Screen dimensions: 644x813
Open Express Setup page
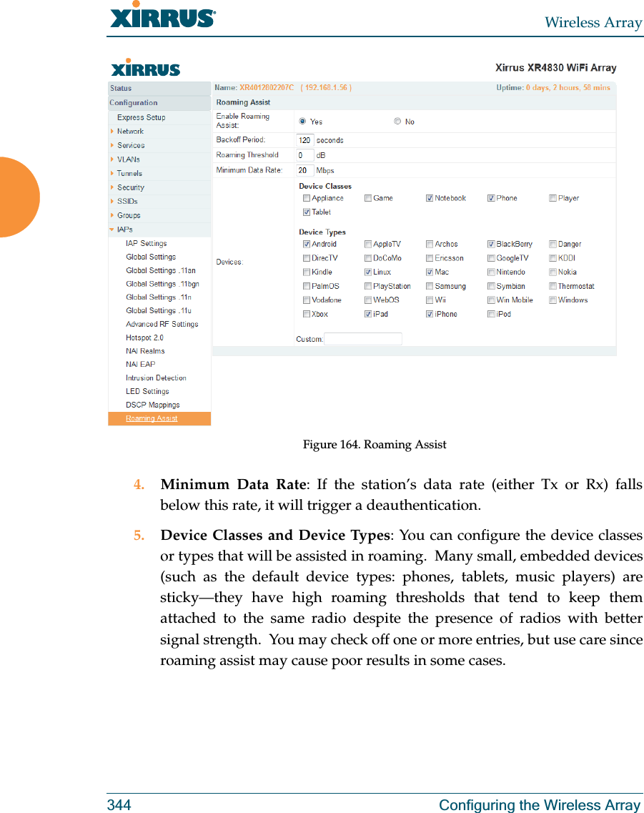141,118
